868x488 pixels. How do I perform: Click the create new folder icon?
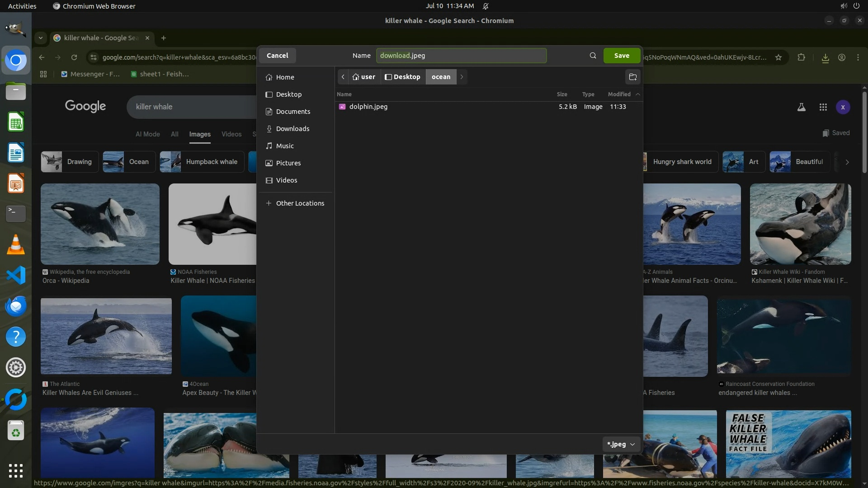632,77
